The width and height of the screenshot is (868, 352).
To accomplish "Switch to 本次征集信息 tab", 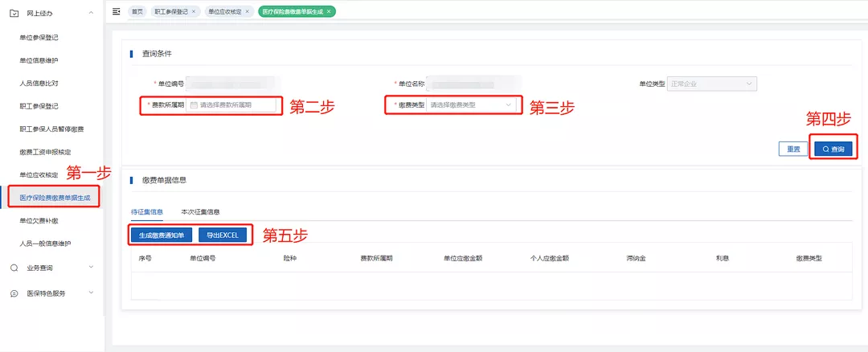I will point(201,212).
